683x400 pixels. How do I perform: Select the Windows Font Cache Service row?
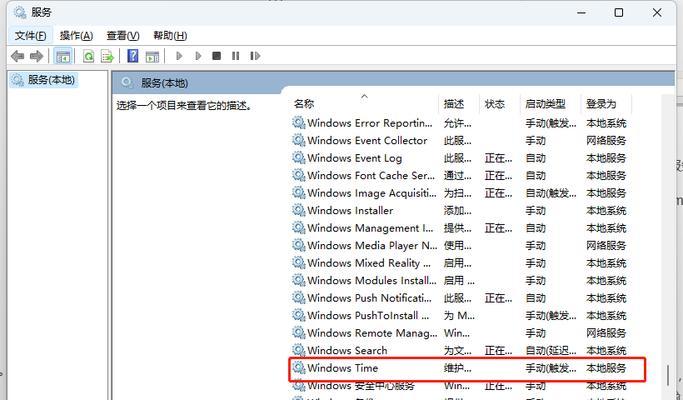pyautogui.click(x=462, y=176)
